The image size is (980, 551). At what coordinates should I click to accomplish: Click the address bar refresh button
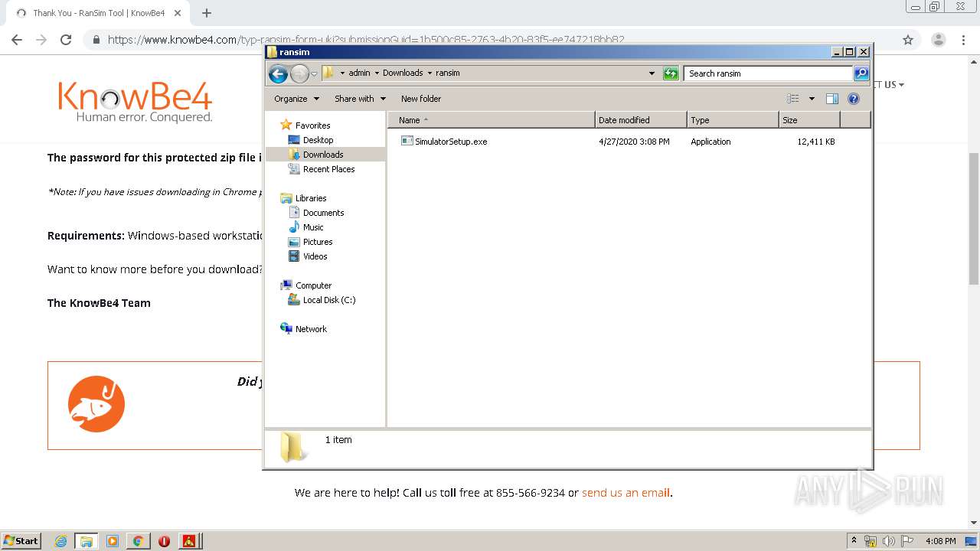point(671,73)
